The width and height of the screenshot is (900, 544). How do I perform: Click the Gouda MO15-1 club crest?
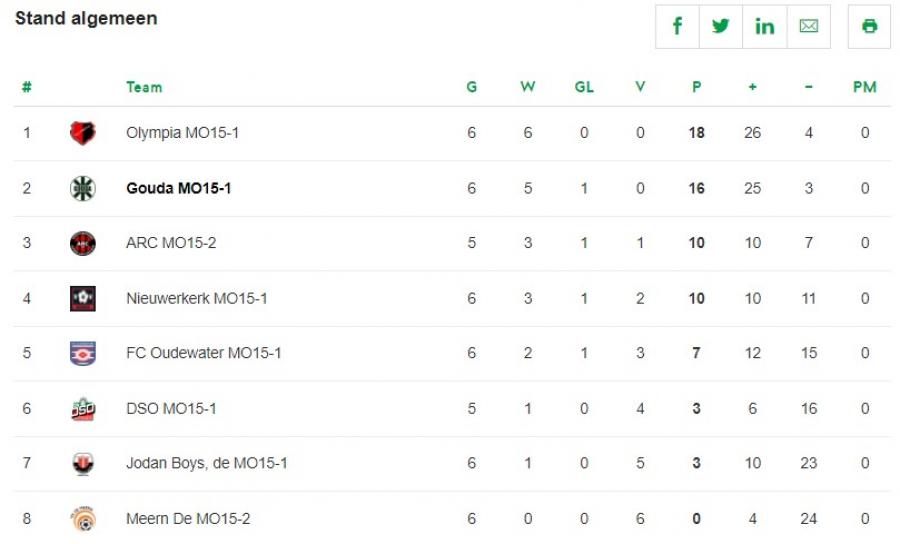tap(83, 188)
